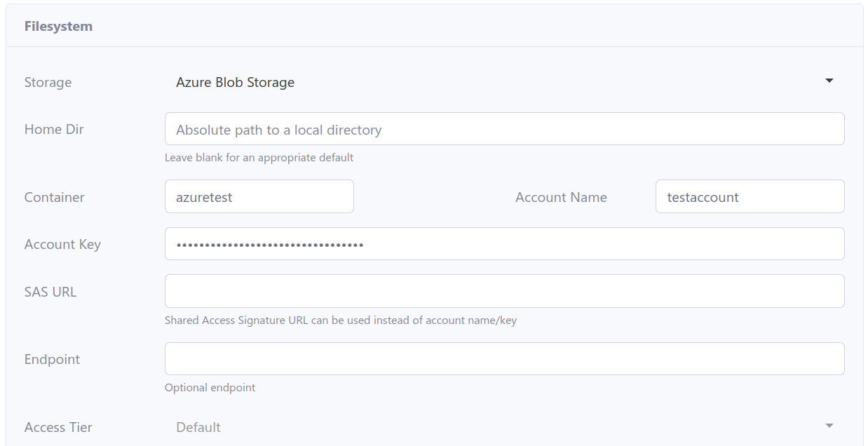The image size is (868, 446).
Task: Click the Container field label
Action: pyautogui.click(x=54, y=197)
